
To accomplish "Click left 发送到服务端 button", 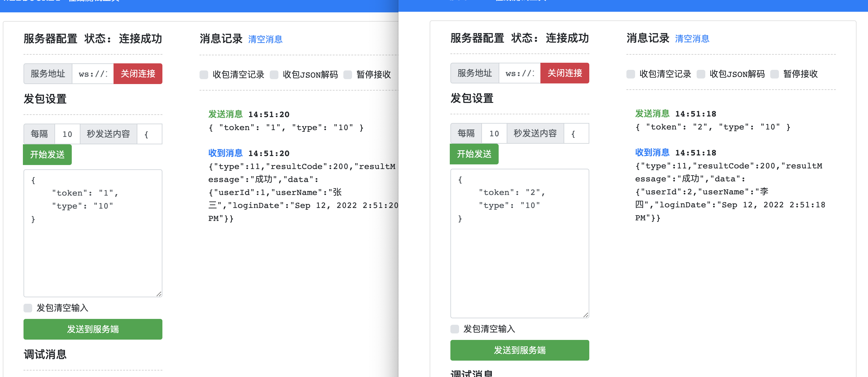I will (x=93, y=329).
